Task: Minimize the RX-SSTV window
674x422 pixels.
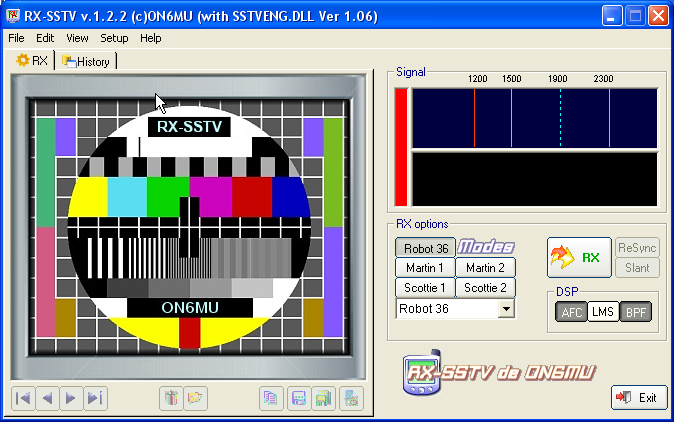Action: point(612,16)
